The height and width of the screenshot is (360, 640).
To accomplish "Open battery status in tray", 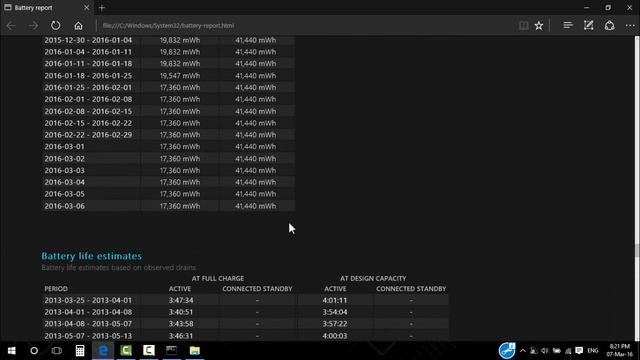I will coord(556,351).
